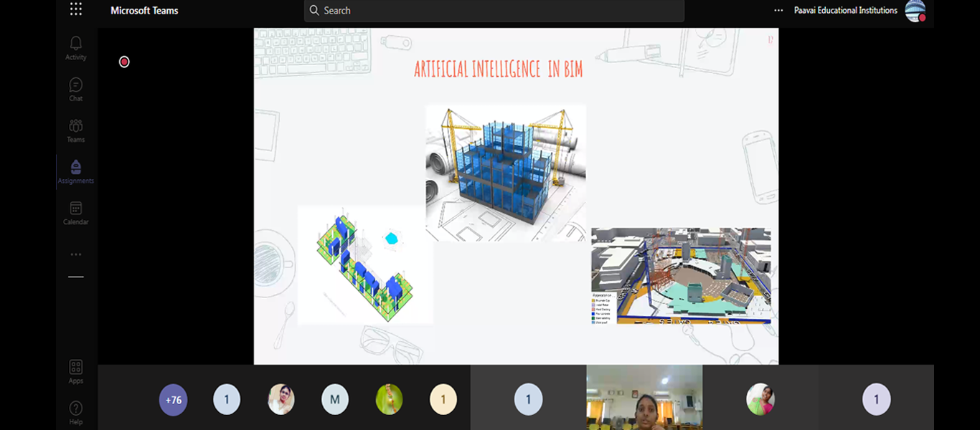Open Help in the sidebar
The width and height of the screenshot is (980, 430).
76,413
